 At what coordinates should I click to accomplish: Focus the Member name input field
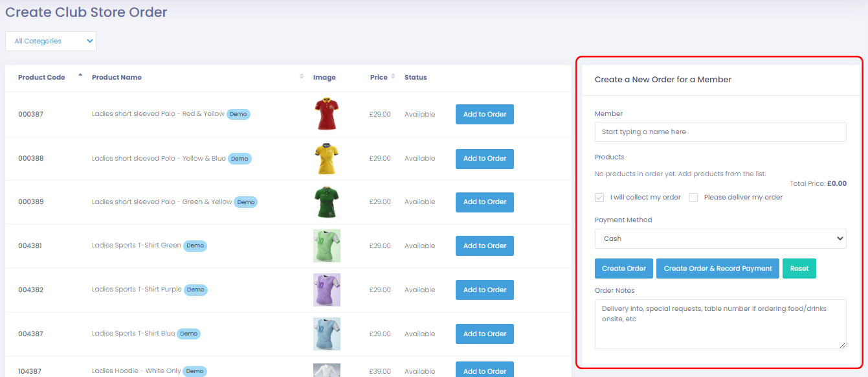pos(720,131)
